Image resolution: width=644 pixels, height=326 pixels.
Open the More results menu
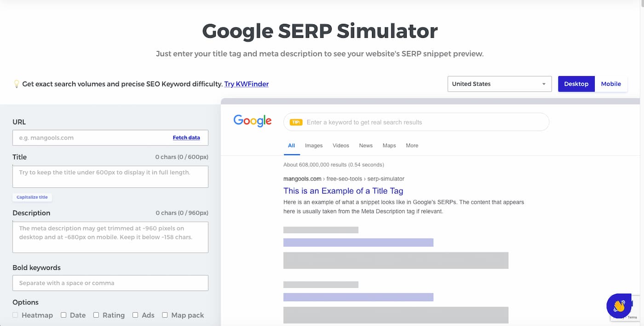point(412,146)
